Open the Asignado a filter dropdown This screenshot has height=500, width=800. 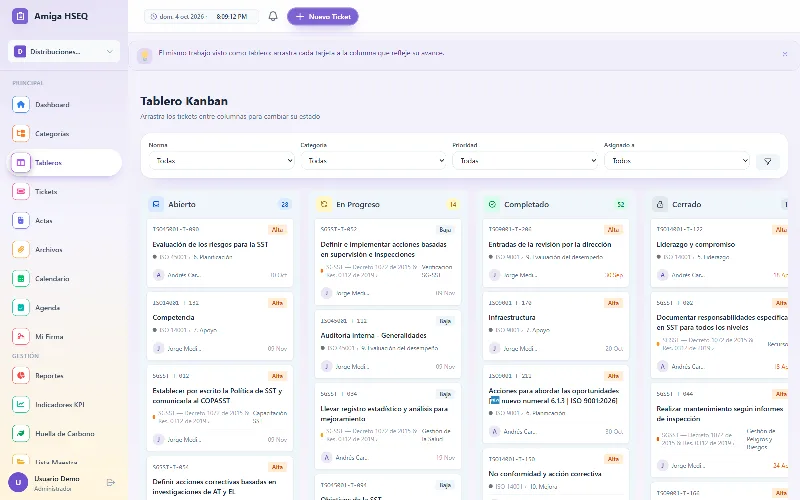pyautogui.click(x=677, y=161)
